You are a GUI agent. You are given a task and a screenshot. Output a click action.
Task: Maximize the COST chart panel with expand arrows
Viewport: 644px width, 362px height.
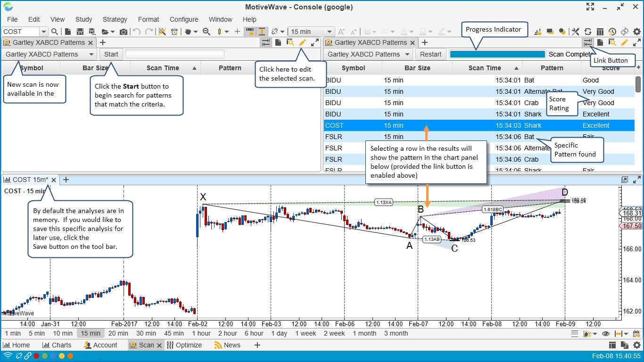[637, 180]
